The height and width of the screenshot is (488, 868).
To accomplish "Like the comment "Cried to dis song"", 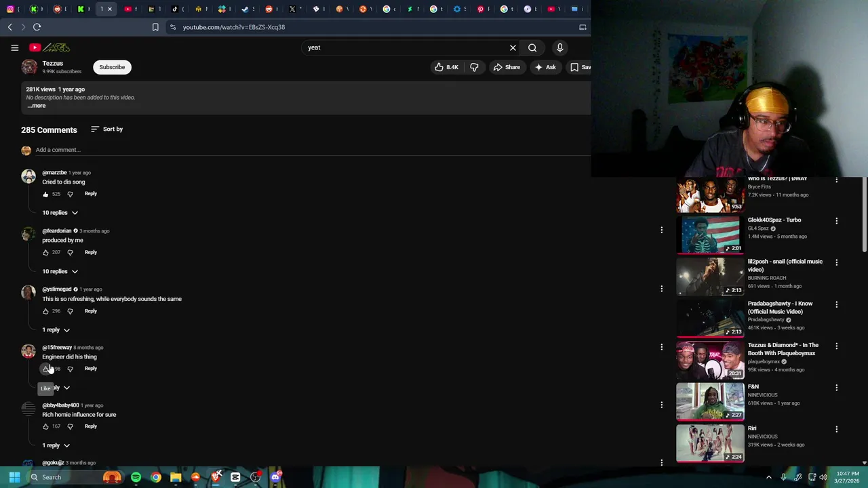I will tap(45, 195).
